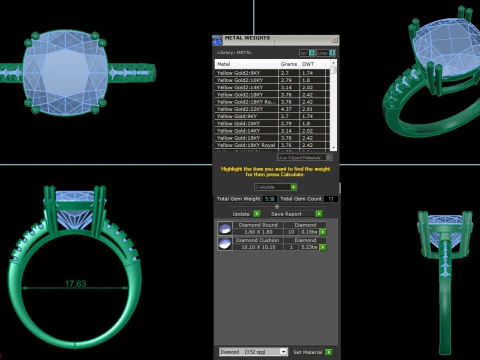The image size is (480, 360).
Task: Click the 5.23tw weight cell
Action: coord(309,247)
